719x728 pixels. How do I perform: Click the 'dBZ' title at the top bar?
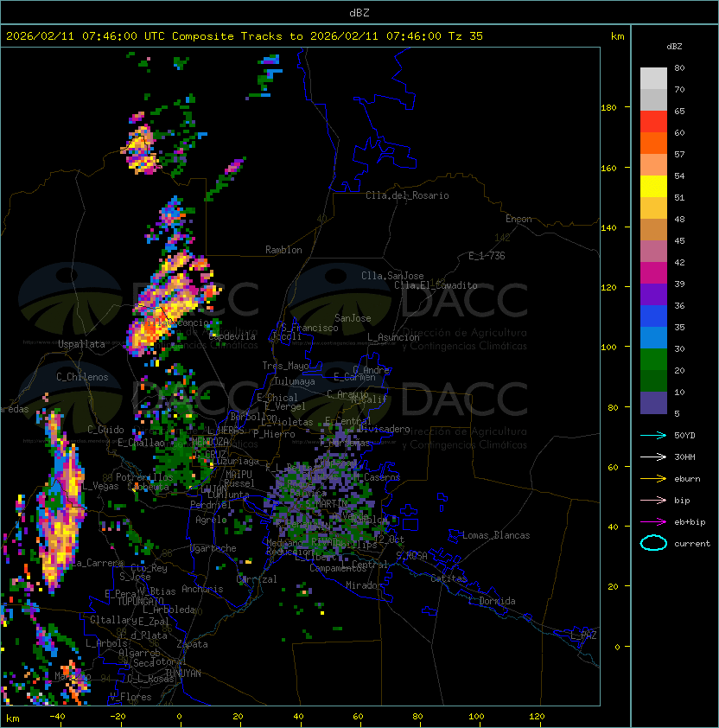(x=359, y=13)
